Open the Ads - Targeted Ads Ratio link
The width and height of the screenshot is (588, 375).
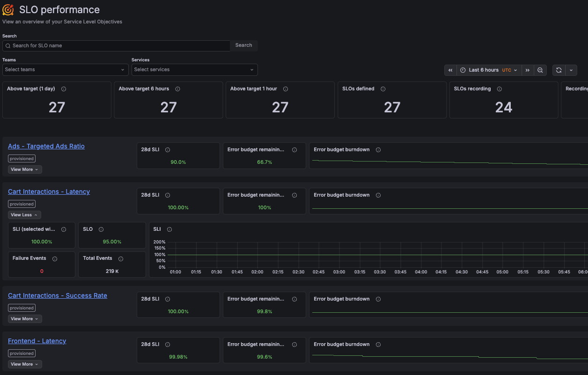pyautogui.click(x=46, y=147)
